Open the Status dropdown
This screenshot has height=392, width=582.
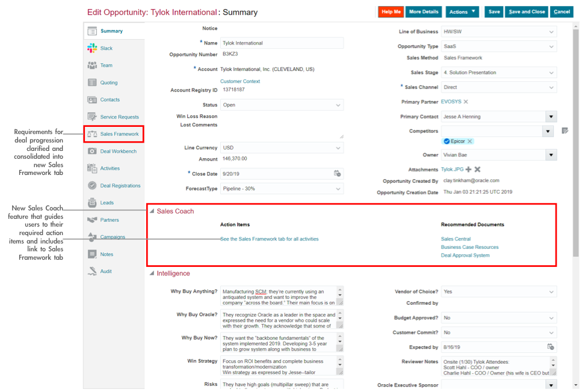point(338,105)
